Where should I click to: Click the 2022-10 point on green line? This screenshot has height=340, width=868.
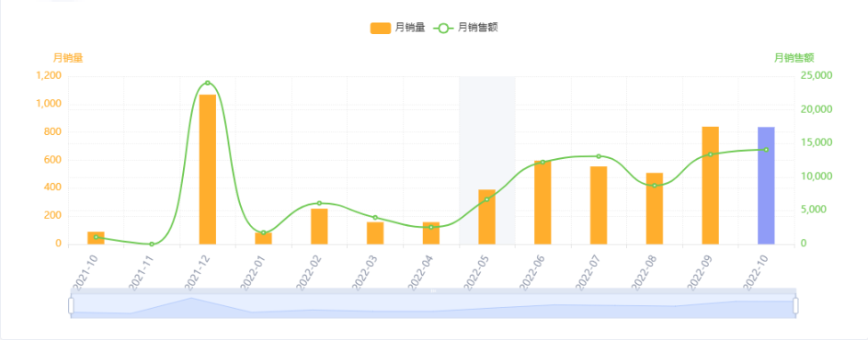pyautogui.click(x=766, y=149)
